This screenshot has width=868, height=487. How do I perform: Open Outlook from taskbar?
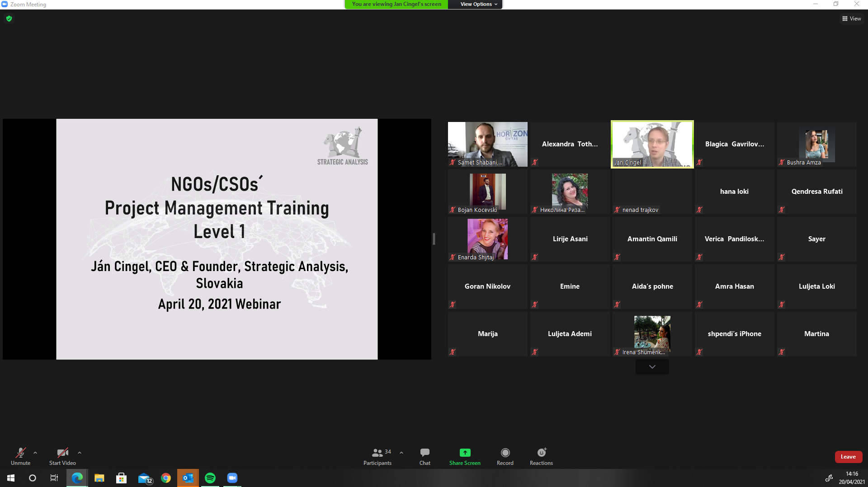[x=188, y=478]
